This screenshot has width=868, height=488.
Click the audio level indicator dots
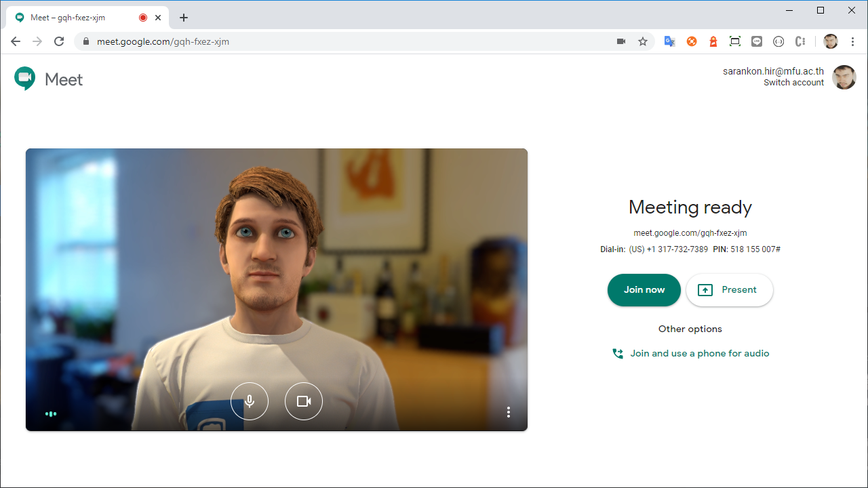[x=51, y=413]
